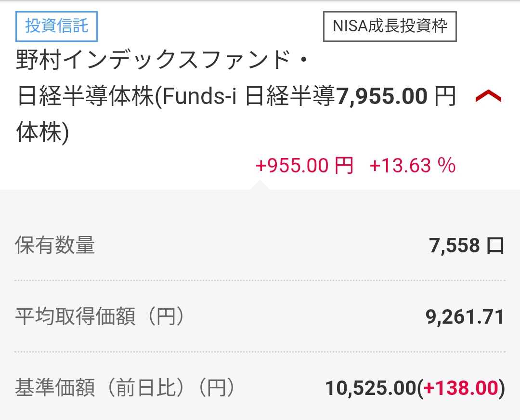Click the +13.63 % gain percentage
This screenshot has height=420, width=520.
pos(412,166)
